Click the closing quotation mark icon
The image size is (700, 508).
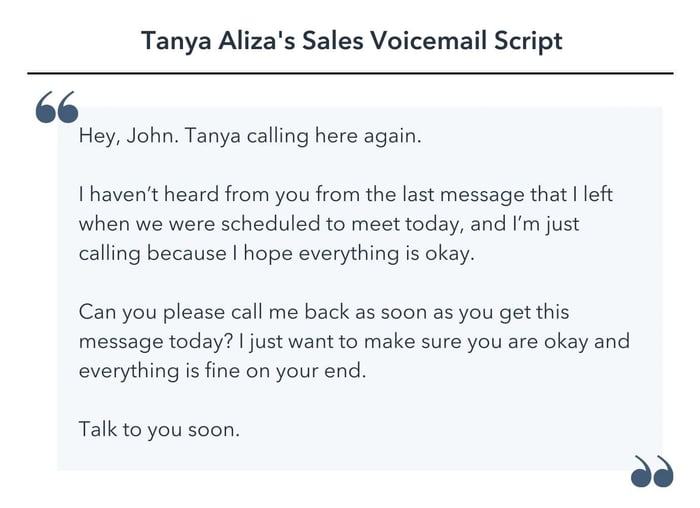652,471
